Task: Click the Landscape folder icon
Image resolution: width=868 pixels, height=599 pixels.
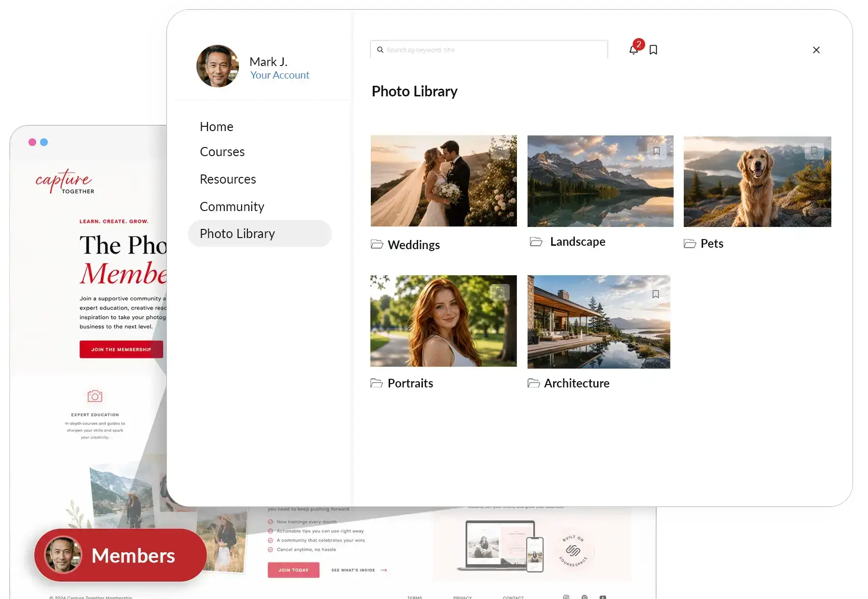Action: (x=536, y=241)
